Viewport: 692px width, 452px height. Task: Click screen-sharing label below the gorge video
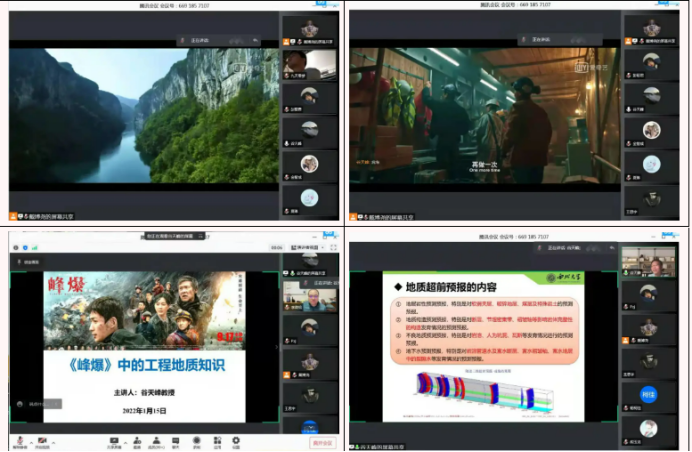pyautogui.click(x=42, y=216)
